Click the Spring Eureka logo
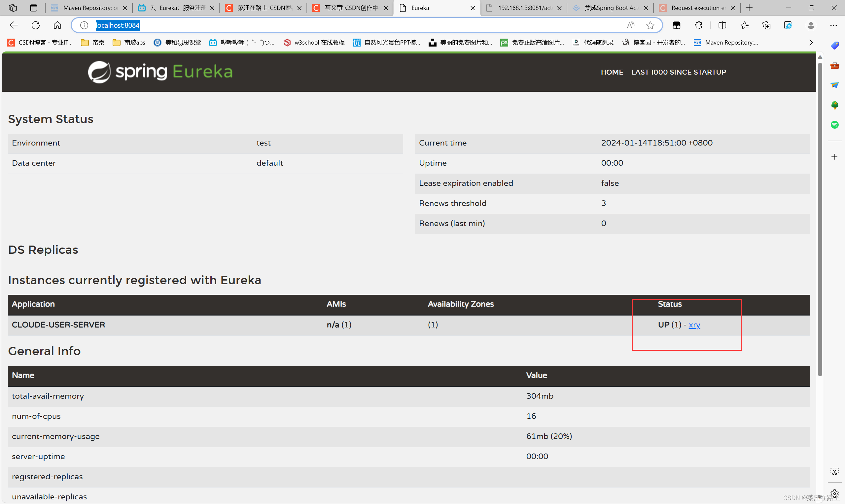The width and height of the screenshot is (845, 504). click(x=160, y=72)
